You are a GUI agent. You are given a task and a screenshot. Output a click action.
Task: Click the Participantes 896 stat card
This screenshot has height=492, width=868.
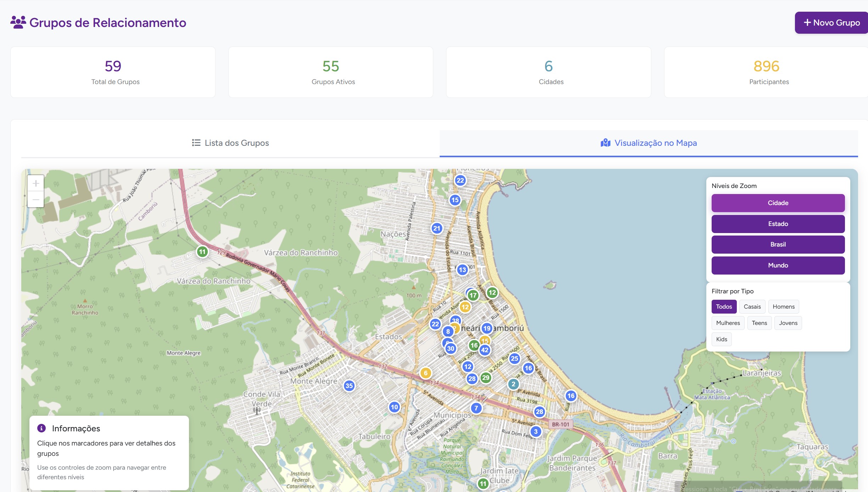click(766, 72)
